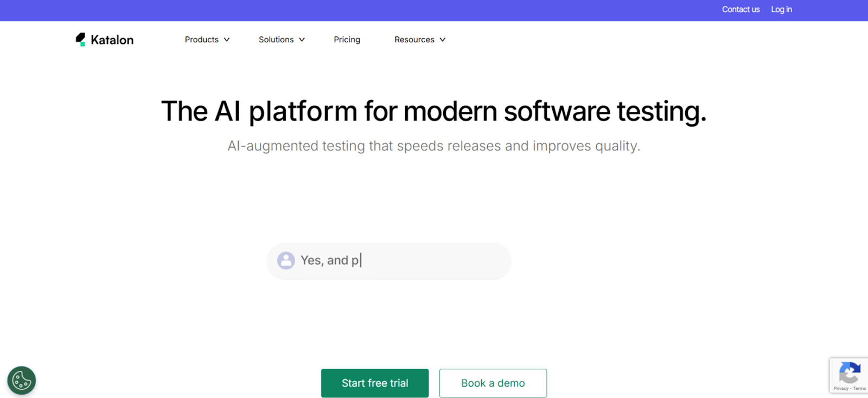
Task: Click Book a demo button
Action: click(493, 383)
